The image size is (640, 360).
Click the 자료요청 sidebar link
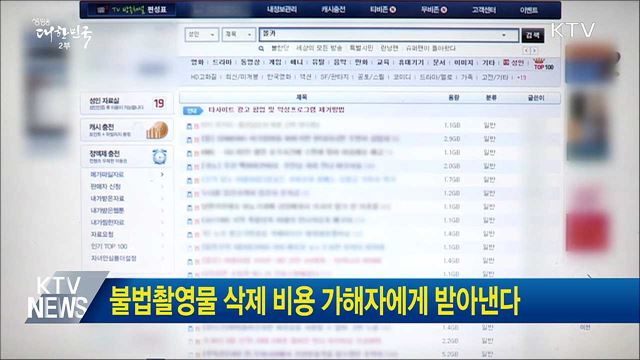(102, 234)
